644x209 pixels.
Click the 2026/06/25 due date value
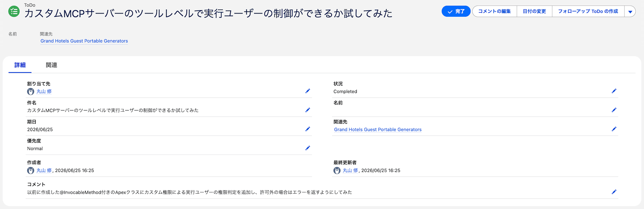tap(40, 129)
